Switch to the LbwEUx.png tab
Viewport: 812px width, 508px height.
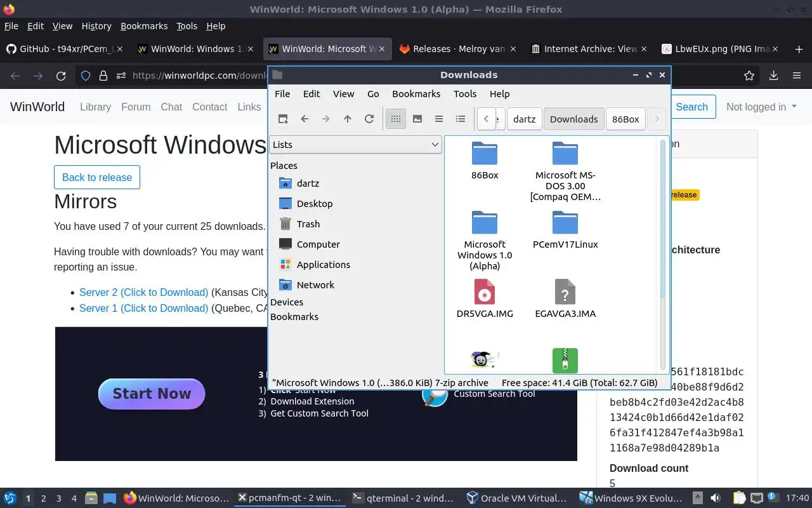[x=720, y=49]
